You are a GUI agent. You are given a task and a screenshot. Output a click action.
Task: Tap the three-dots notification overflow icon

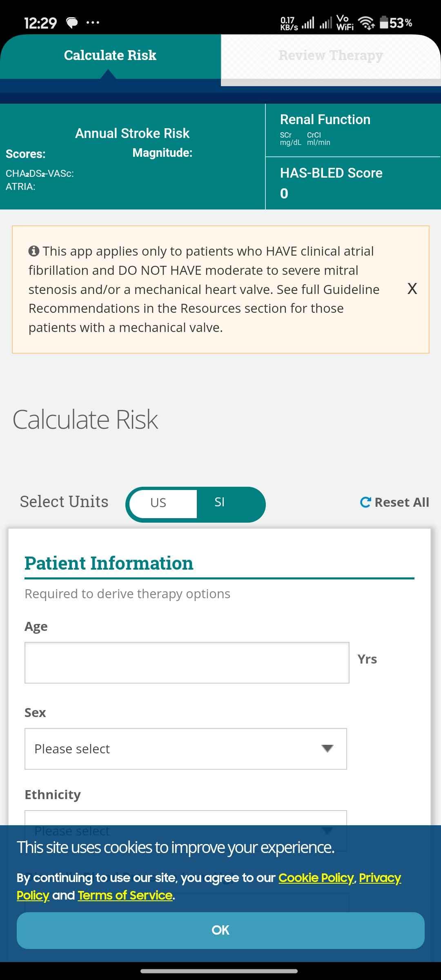coord(93,23)
